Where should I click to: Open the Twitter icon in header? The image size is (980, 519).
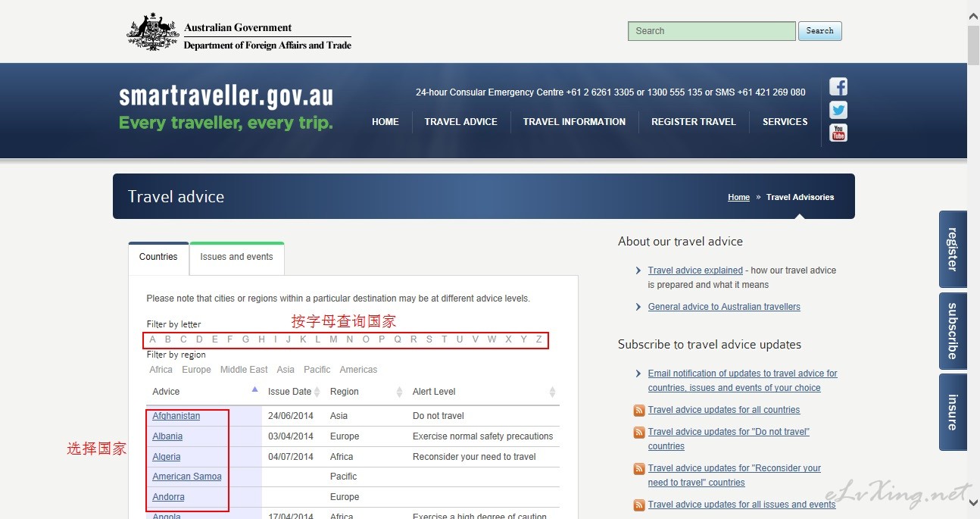[x=838, y=110]
